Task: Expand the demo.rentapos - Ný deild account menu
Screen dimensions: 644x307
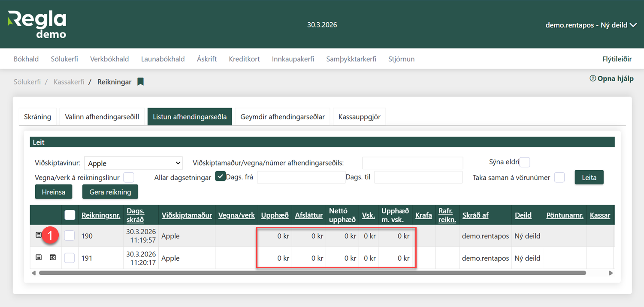Action: pos(591,25)
